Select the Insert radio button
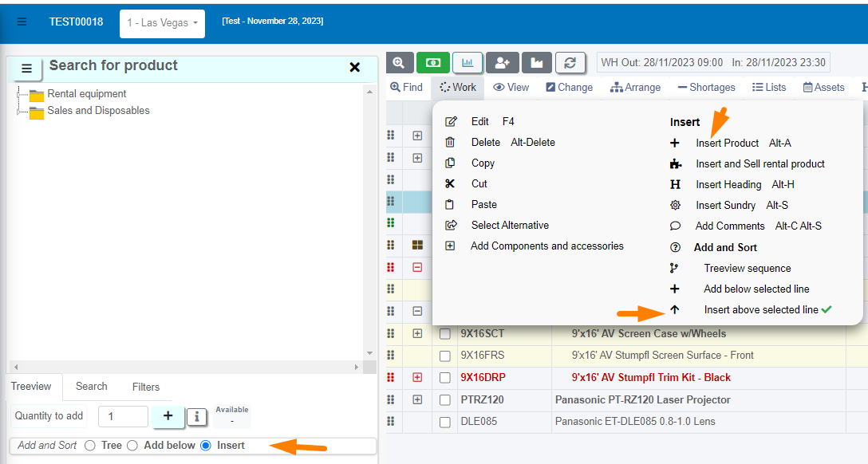 tap(205, 446)
